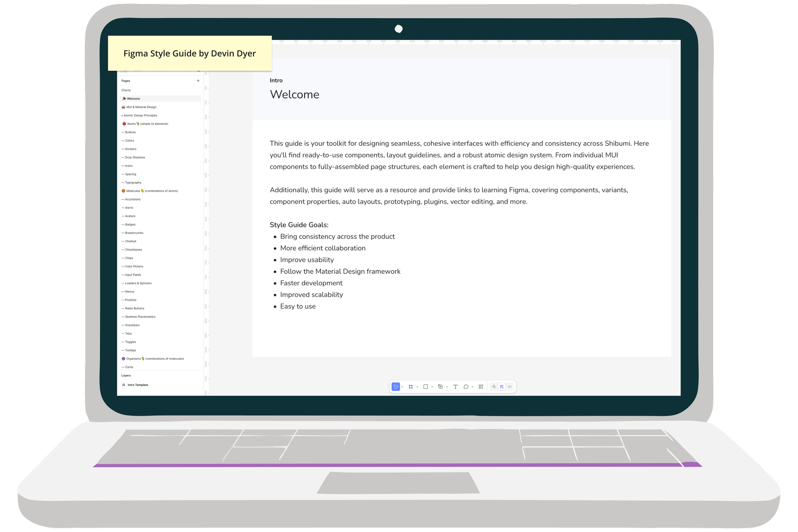Open Dev Mode with the code icon
The image size is (798, 532).
click(x=510, y=387)
